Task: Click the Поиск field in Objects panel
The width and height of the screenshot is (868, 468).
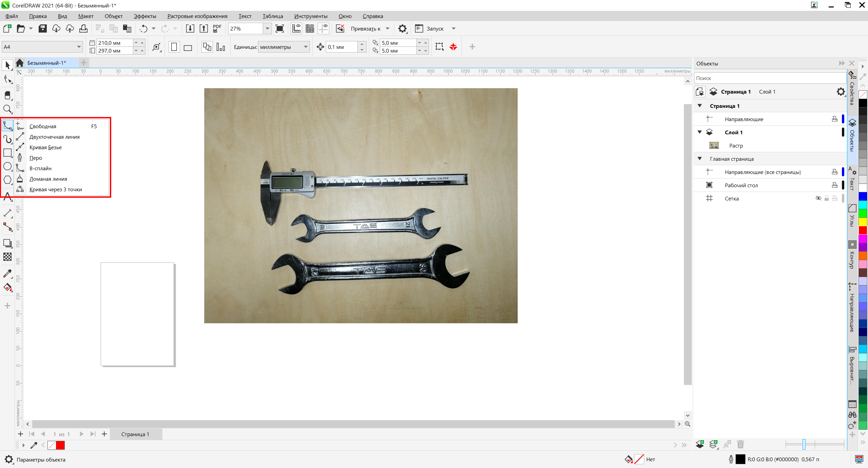Action: pyautogui.click(x=769, y=78)
